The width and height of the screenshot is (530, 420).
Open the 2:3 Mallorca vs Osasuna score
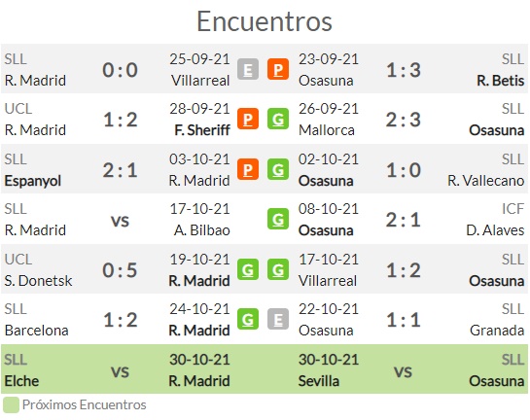(x=404, y=120)
